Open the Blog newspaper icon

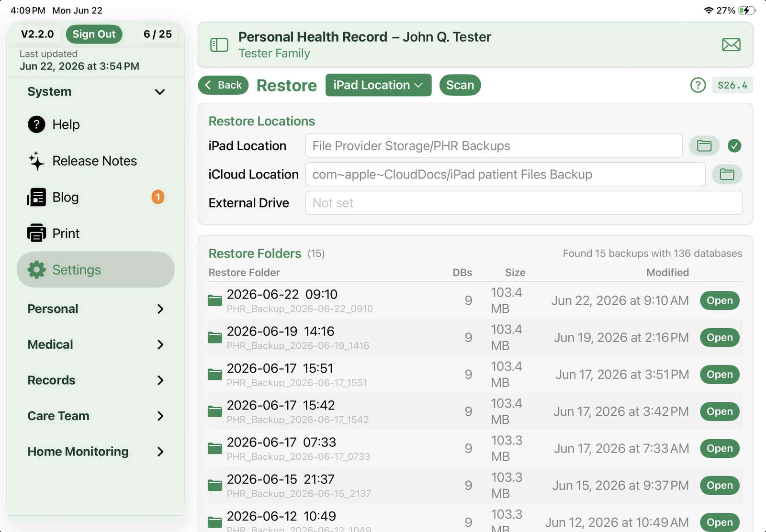click(36, 197)
